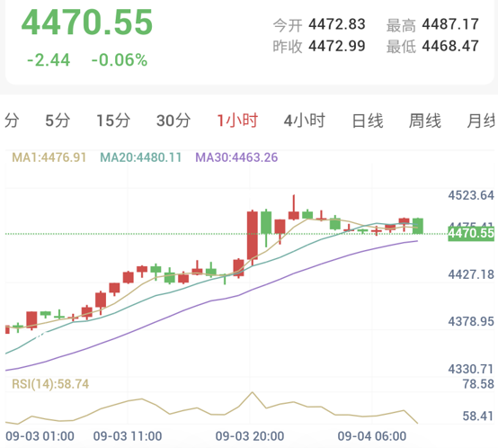Viewport: 498px width, 448px height.
Task: Tap the MA30:4463.26 indicator label
Action: pos(236,157)
